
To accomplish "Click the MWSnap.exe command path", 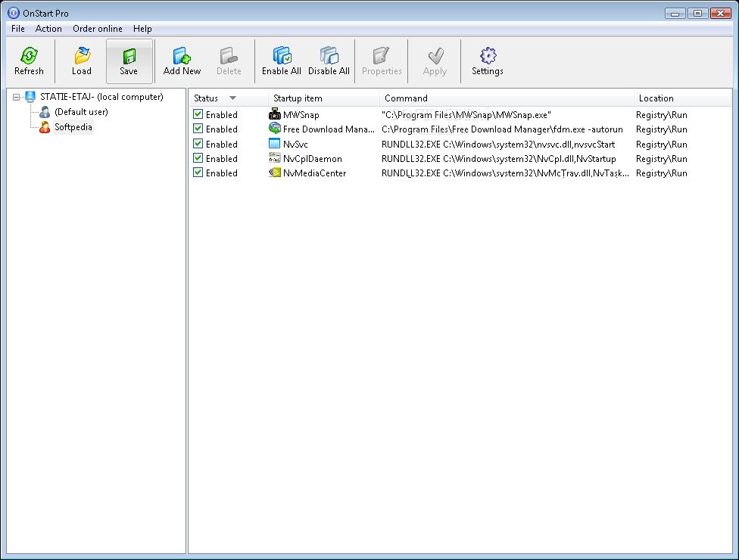I will click(x=466, y=115).
